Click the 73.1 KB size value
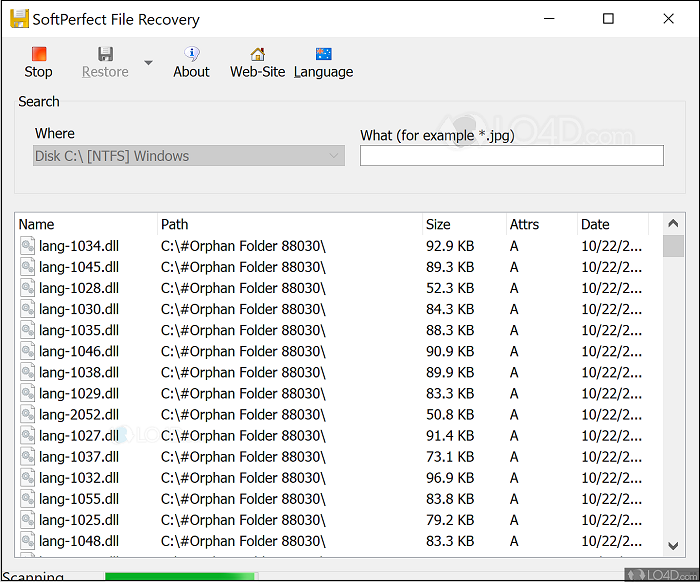Image resolution: width=700 pixels, height=582 pixels. coord(450,457)
